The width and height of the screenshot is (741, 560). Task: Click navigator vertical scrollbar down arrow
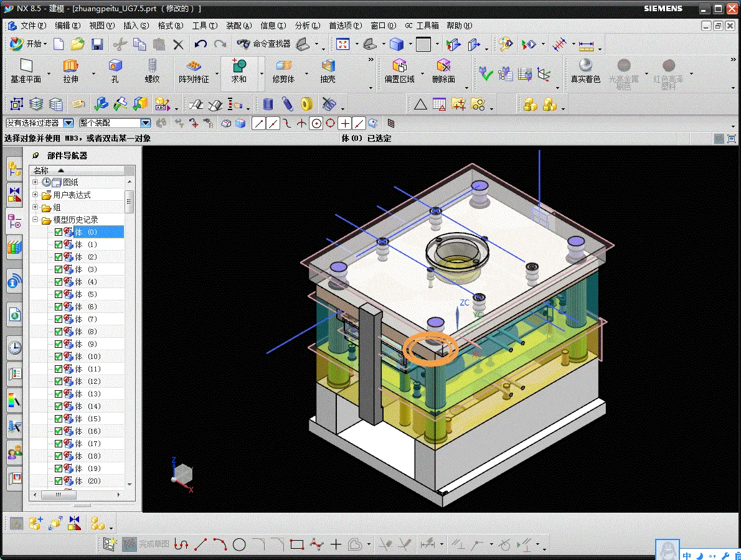pos(130,484)
